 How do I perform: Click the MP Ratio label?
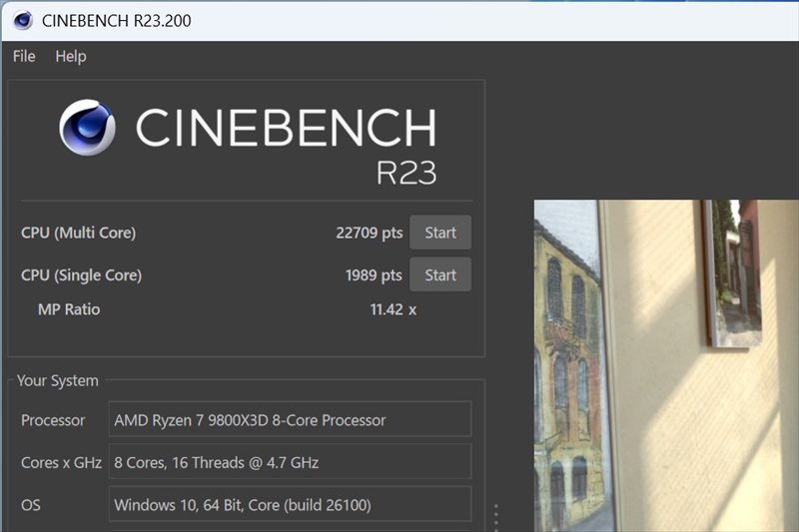(x=69, y=309)
